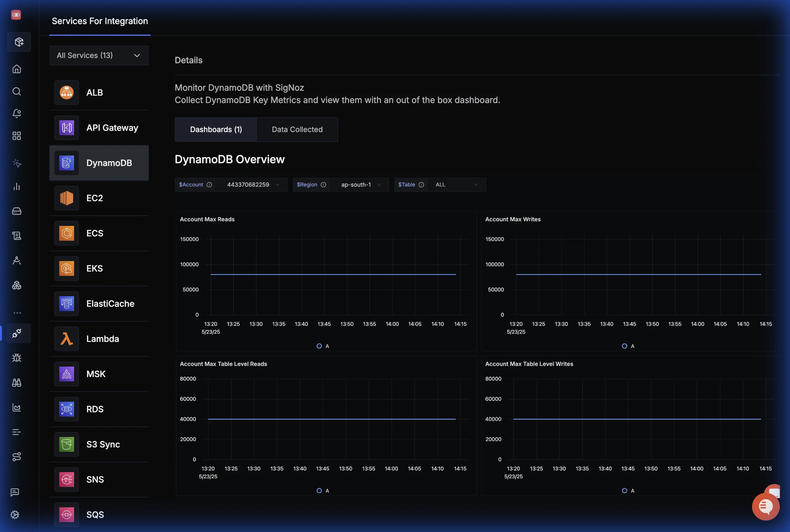Screen dimensions: 790x532
Task: Open the $Account 443370682259 dropdown
Action: click(x=251, y=185)
